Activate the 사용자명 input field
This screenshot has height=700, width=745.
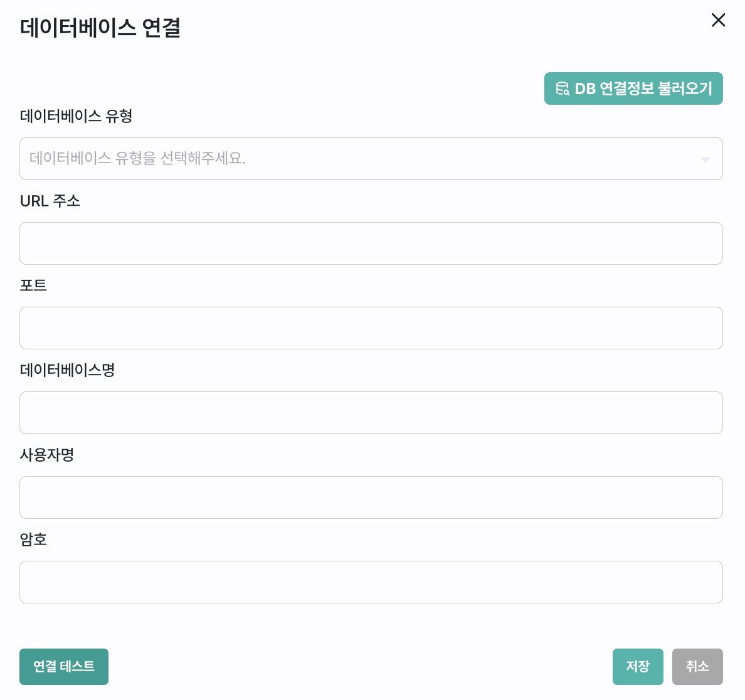click(371, 497)
